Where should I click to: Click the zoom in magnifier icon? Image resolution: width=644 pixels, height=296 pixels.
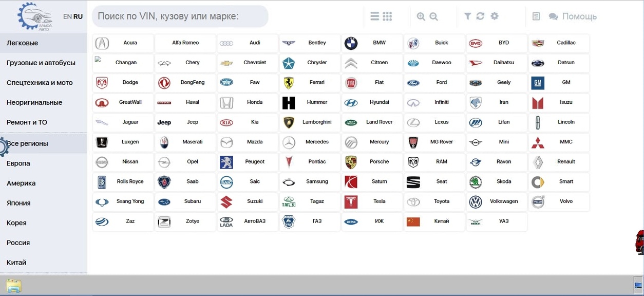tap(421, 16)
